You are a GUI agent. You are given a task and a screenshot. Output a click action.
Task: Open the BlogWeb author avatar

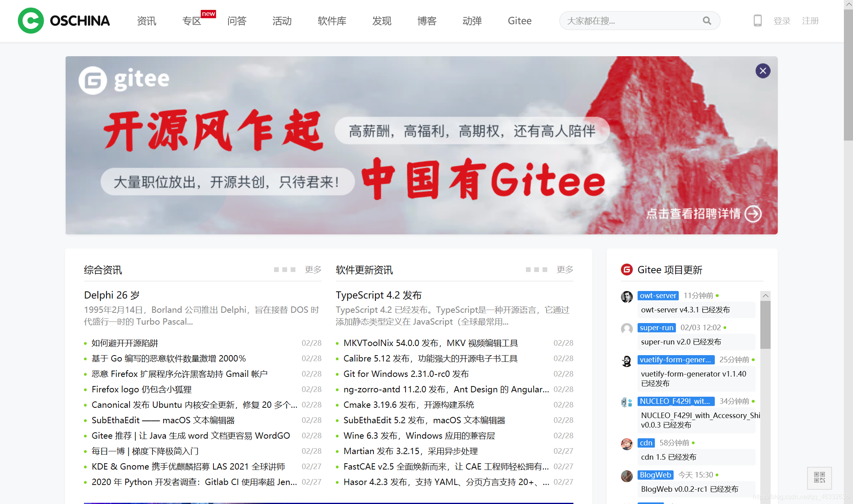coord(626,476)
